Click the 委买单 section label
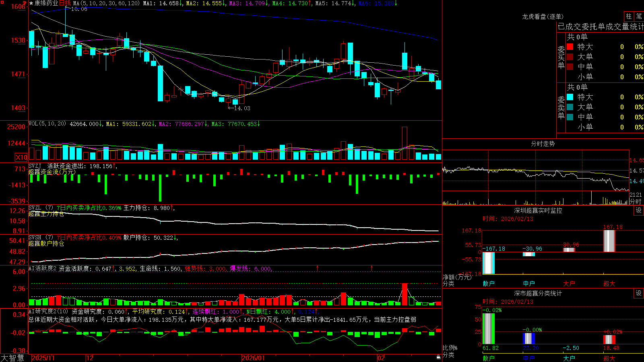644x362 pixels. tap(561, 58)
